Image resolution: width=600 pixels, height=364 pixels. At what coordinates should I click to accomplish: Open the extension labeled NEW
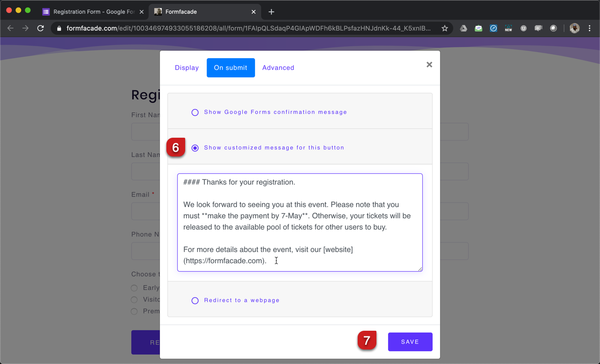pyautogui.click(x=508, y=29)
